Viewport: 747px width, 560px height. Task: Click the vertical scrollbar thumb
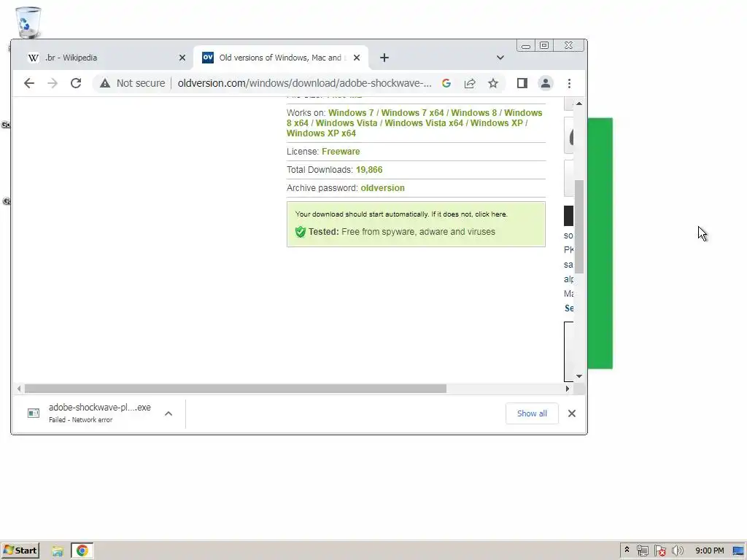pos(578,226)
